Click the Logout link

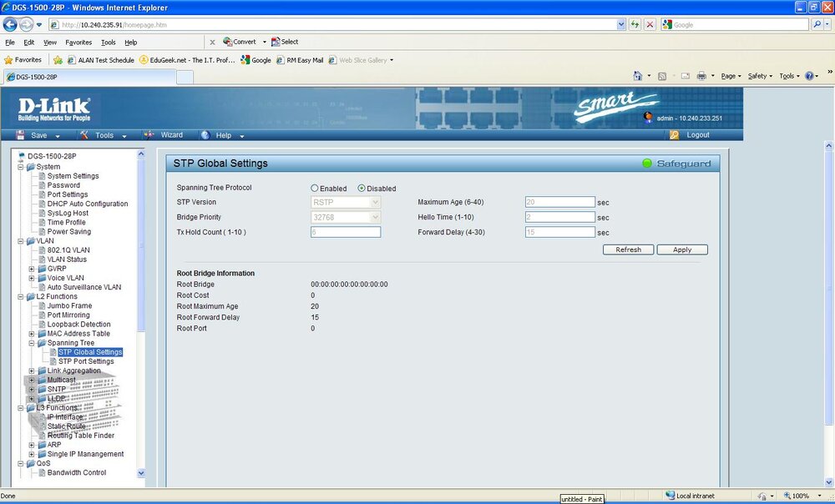697,135
